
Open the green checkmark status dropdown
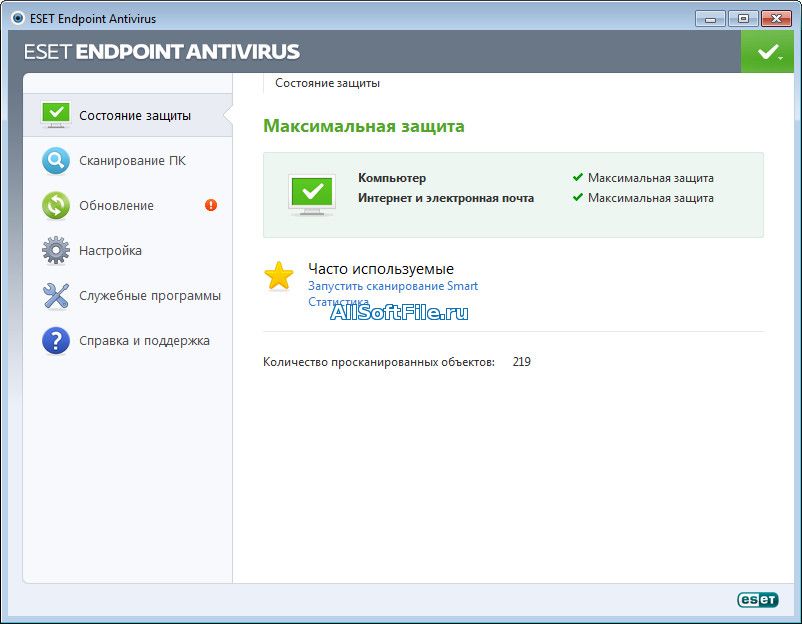click(767, 51)
